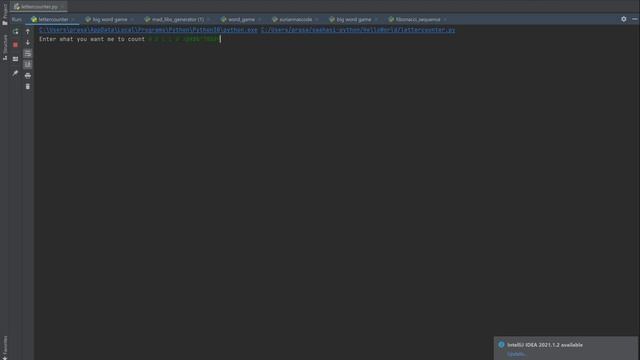Close the word_game run tab
Viewport: 640px width, 360px height.
coord(260,20)
